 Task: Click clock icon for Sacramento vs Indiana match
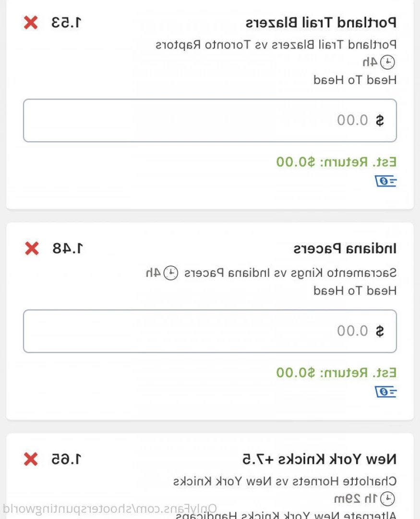[x=171, y=273]
